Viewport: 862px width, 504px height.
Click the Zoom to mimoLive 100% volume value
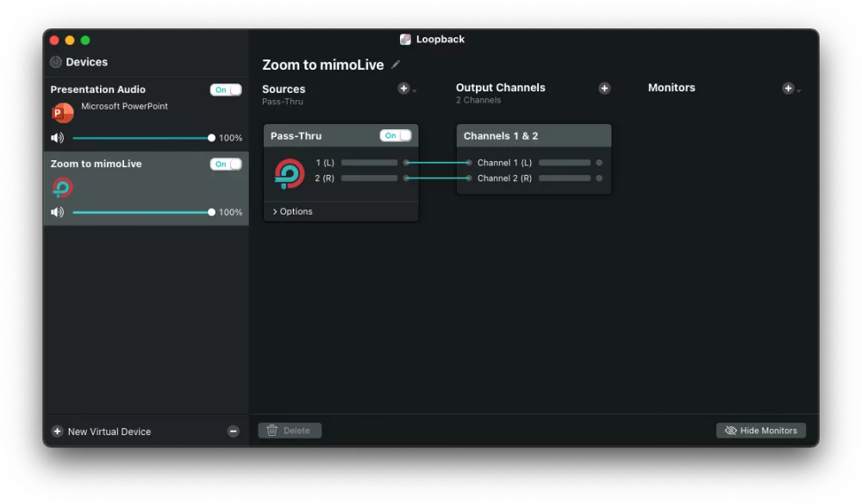coord(230,212)
